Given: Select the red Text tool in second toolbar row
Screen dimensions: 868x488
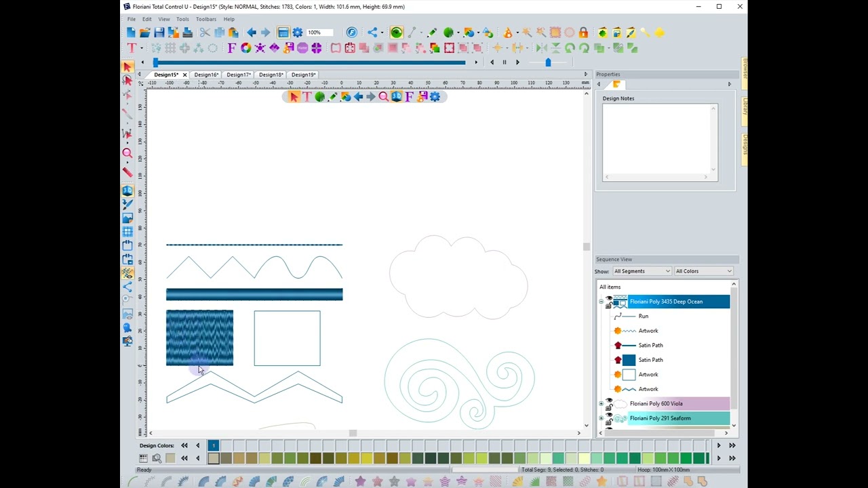Looking at the screenshot, I should 131,48.
